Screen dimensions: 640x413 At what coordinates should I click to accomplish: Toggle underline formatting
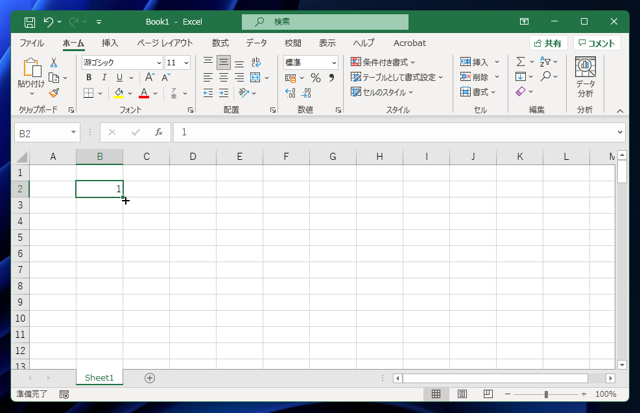point(119,78)
